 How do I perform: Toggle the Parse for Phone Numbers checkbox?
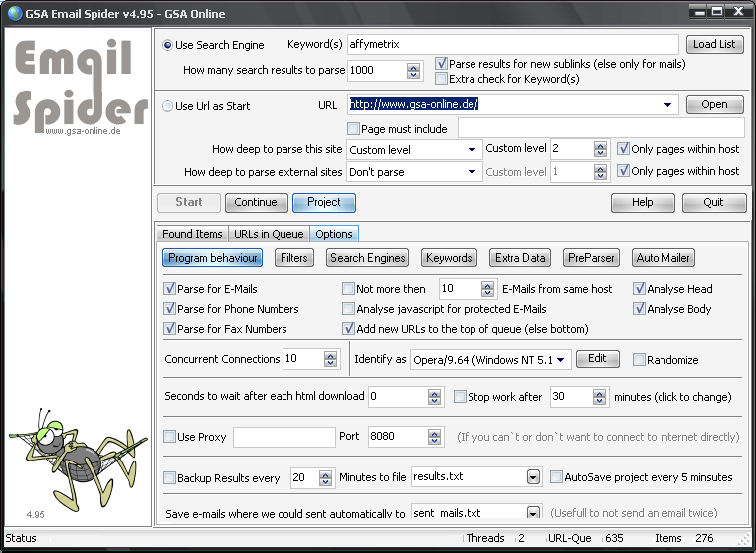[x=169, y=308]
